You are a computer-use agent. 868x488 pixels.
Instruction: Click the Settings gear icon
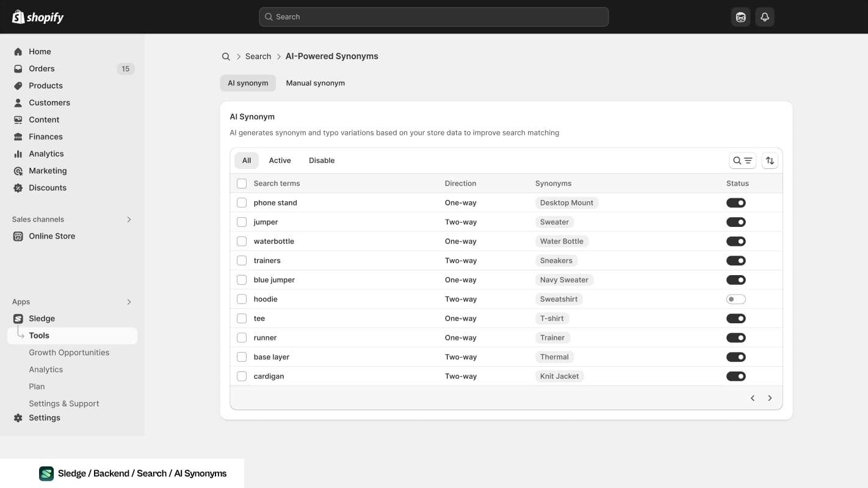[18, 418]
